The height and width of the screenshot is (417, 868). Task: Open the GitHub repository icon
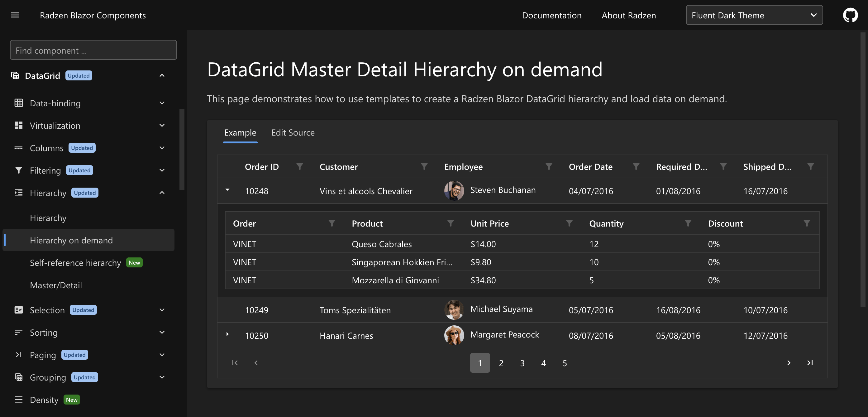click(850, 15)
